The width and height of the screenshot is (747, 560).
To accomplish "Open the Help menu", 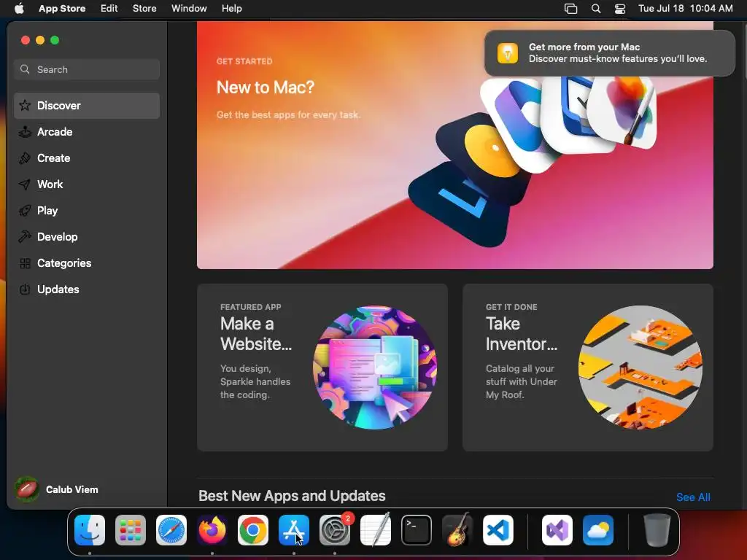I will (x=231, y=9).
